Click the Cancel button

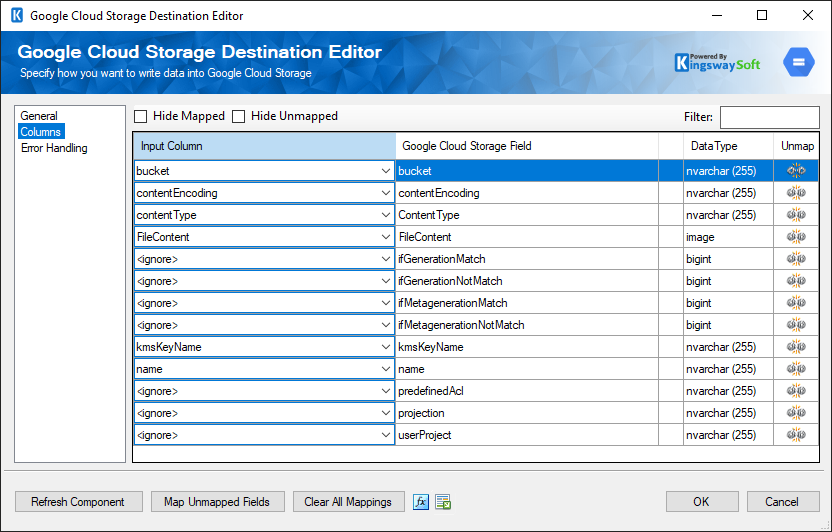(783, 502)
